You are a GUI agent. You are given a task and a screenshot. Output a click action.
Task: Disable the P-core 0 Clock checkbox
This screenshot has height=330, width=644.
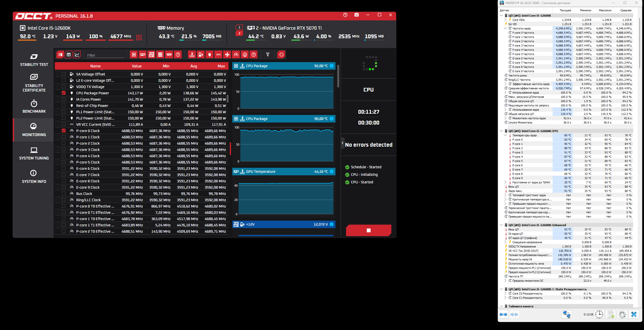pyautogui.click(x=64, y=131)
